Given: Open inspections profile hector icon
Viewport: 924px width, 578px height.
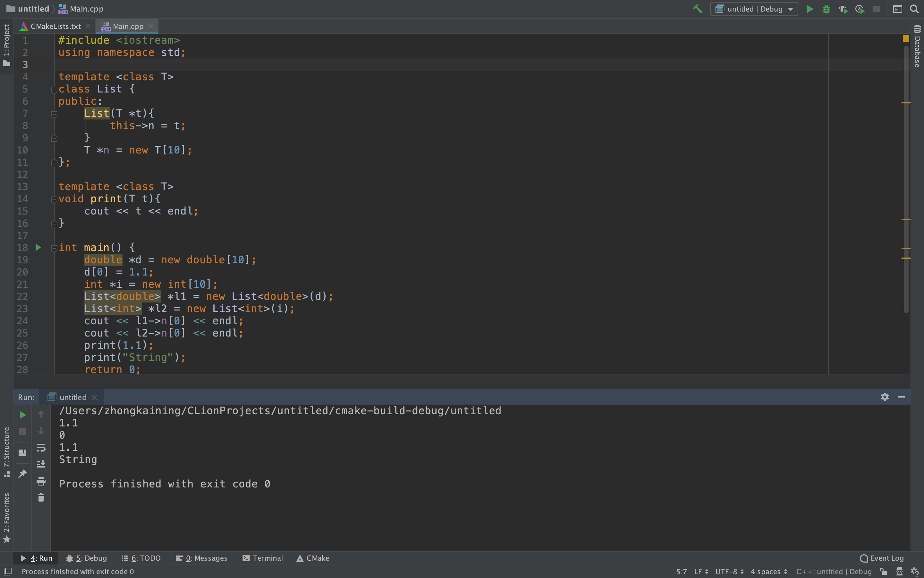Looking at the screenshot, I should pyautogui.click(x=899, y=572).
